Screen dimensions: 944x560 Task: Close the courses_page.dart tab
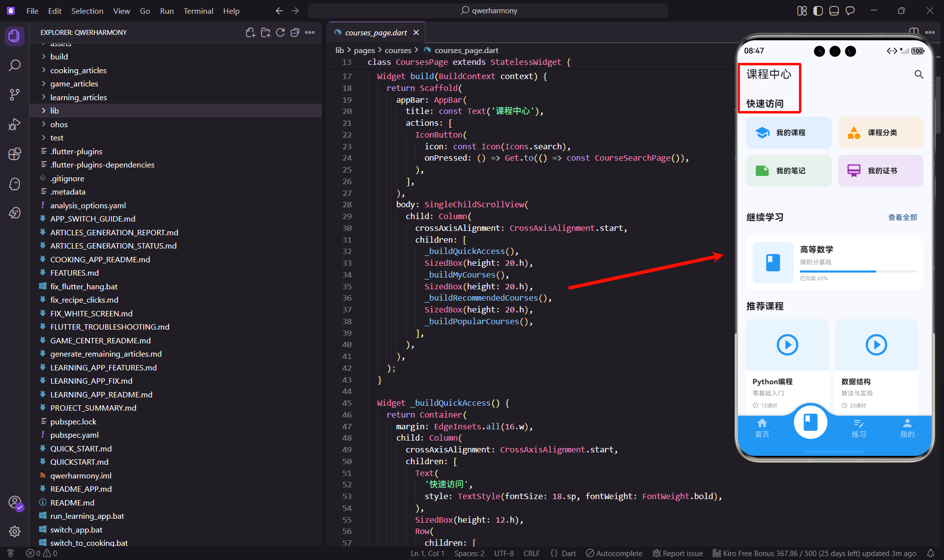(416, 32)
